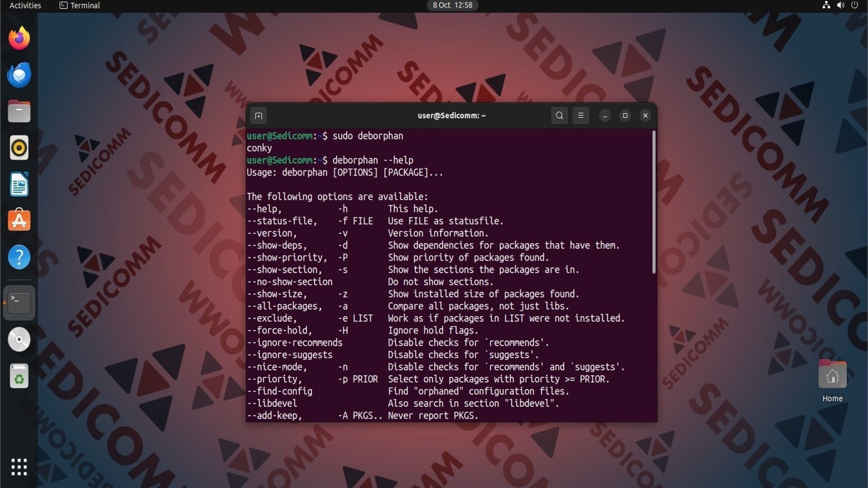The image size is (868, 488).
Task: Click the 'Usage: deborphan [OPTIONS] [PACKAGE]...' line
Action: click(x=344, y=173)
